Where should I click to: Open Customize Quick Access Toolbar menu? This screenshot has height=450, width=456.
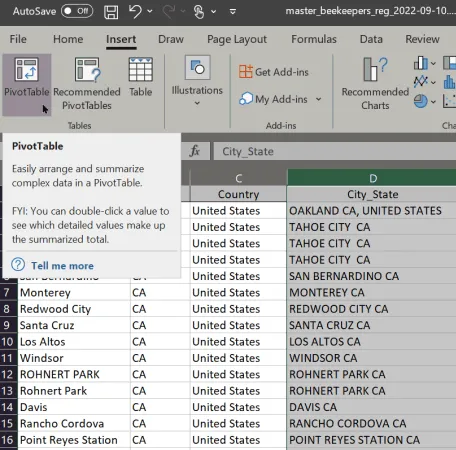[233, 12]
